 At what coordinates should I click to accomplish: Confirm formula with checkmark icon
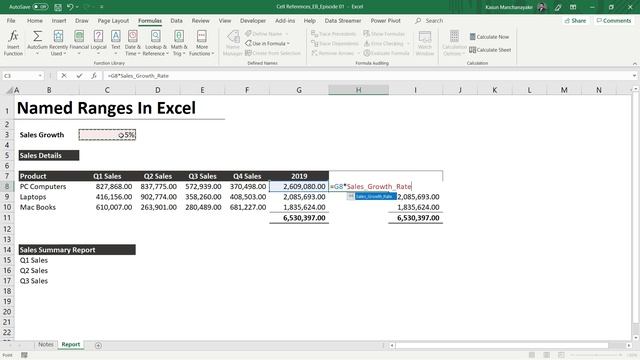point(79,76)
